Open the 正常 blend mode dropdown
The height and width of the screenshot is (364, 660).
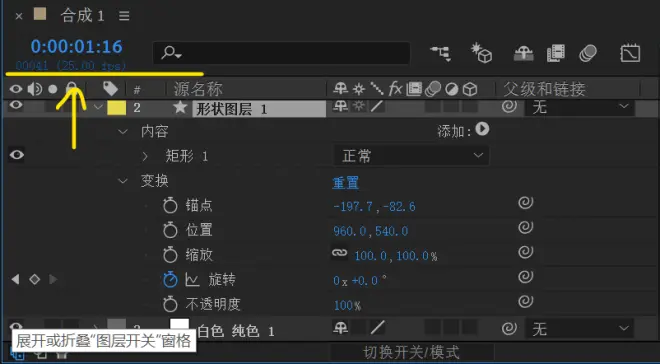pyautogui.click(x=412, y=156)
